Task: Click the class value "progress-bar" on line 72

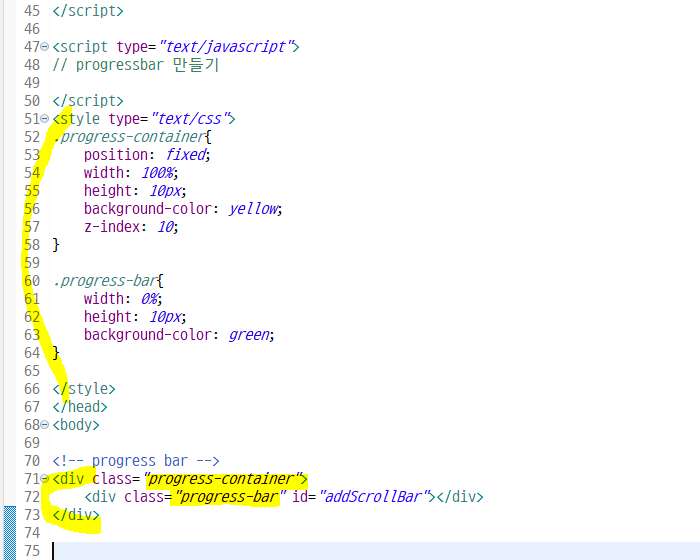Action: pos(230,497)
